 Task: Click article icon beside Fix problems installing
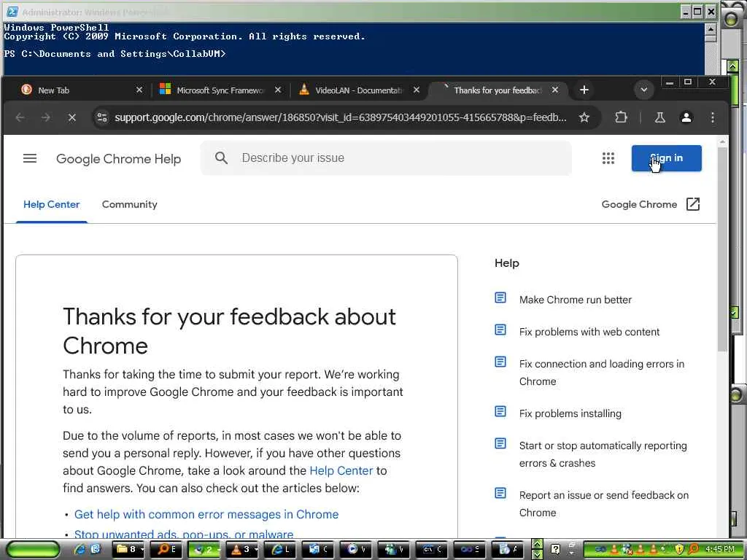tap(500, 411)
